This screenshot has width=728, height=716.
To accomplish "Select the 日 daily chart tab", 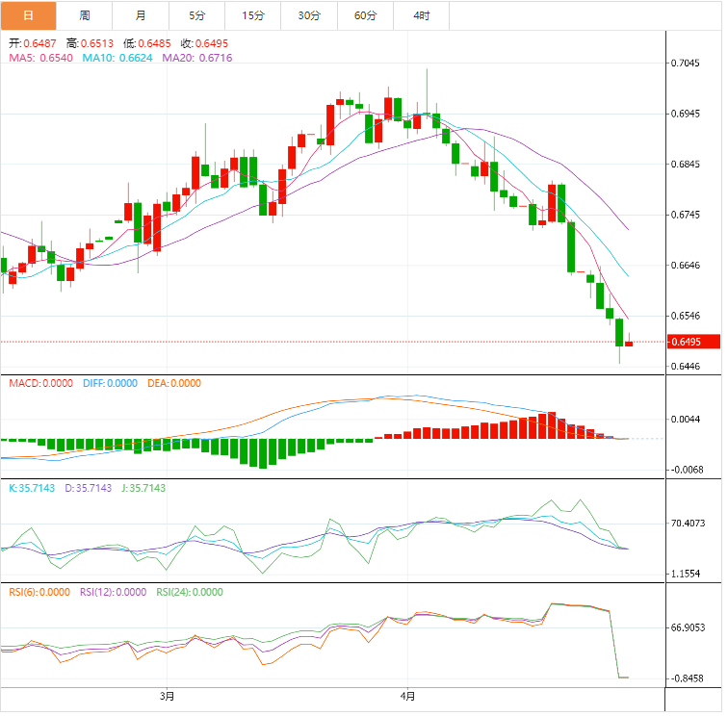I will pyautogui.click(x=28, y=15).
